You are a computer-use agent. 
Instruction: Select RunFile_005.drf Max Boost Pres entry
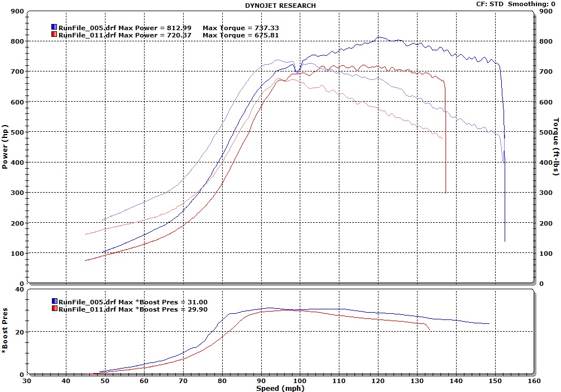(133, 302)
